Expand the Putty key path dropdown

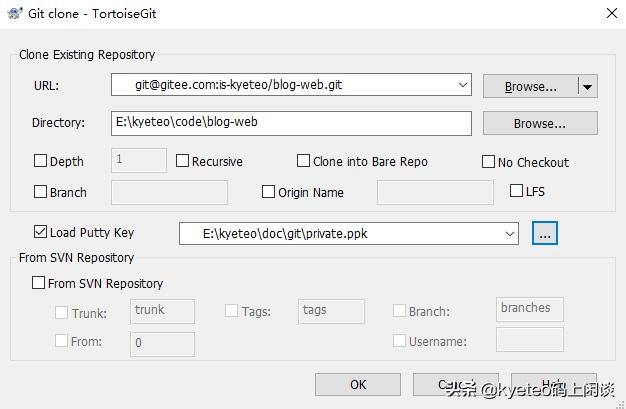[x=509, y=233]
